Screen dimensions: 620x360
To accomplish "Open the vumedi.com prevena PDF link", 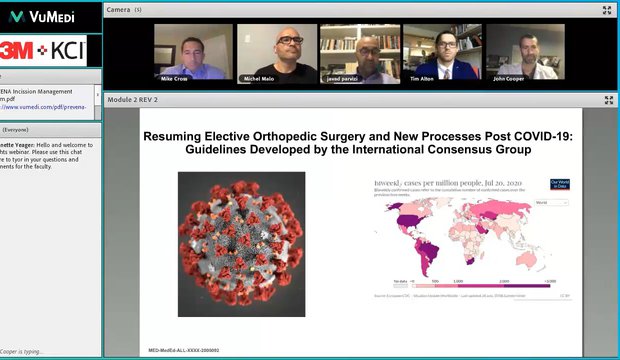I will [43, 107].
